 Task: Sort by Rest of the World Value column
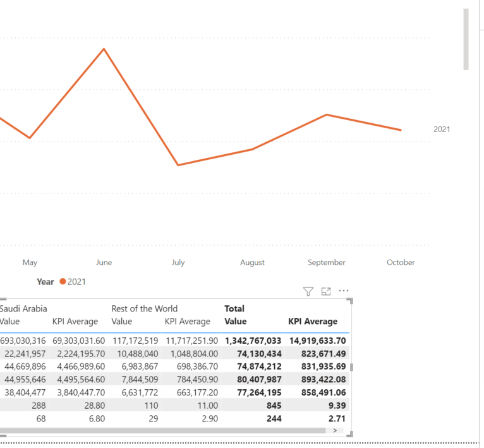[x=121, y=322]
